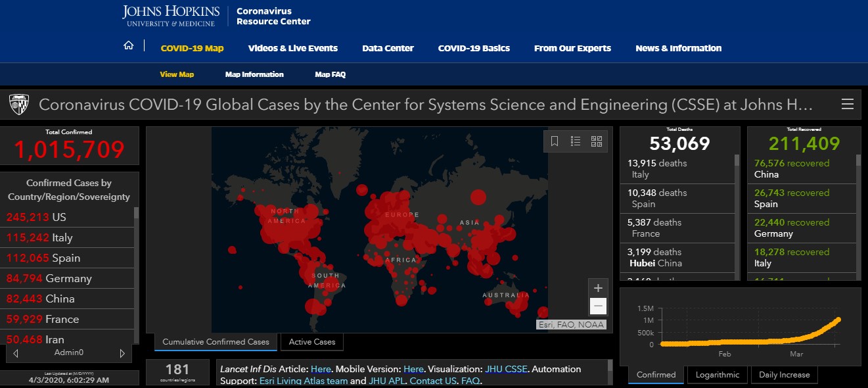The image size is (868, 388).
Task: Click the right arrow beside Admin0
Action: click(x=122, y=353)
